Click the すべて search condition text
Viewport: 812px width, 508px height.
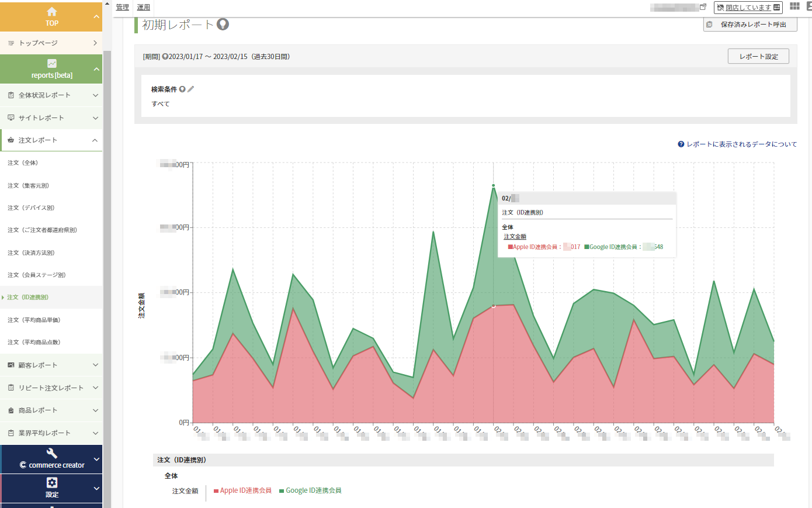pos(161,104)
